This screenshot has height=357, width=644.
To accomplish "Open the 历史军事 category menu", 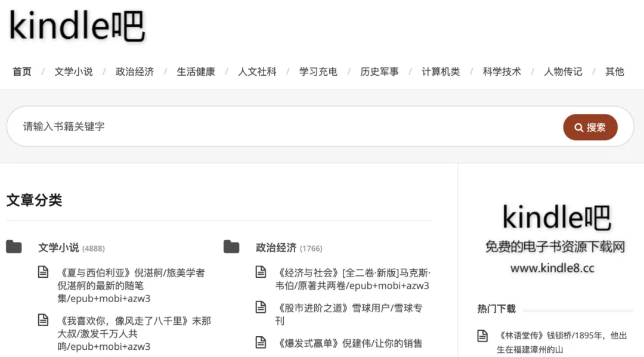I will 379,72.
